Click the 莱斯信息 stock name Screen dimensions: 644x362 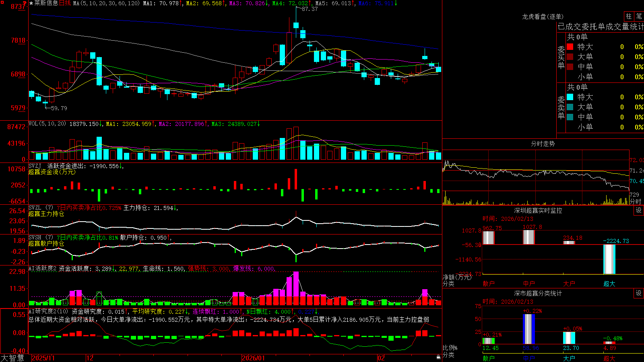(x=46, y=3)
